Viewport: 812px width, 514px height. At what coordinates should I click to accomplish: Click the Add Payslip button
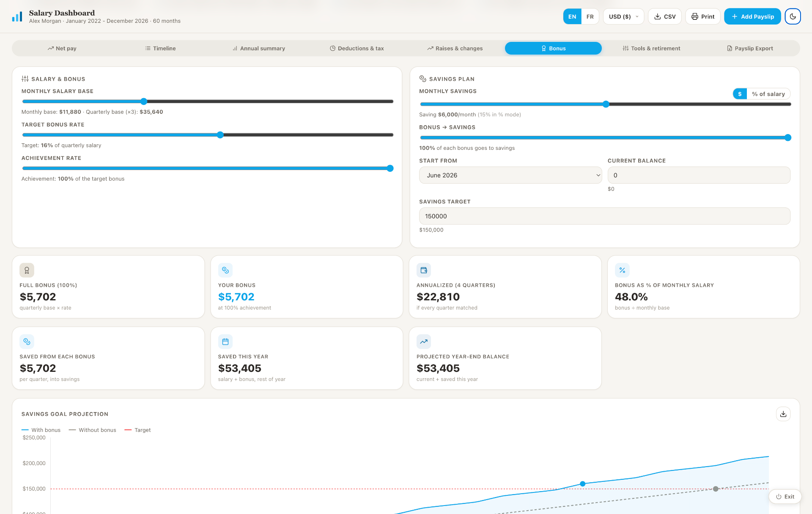pyautogui.click(x=752, y=16)
